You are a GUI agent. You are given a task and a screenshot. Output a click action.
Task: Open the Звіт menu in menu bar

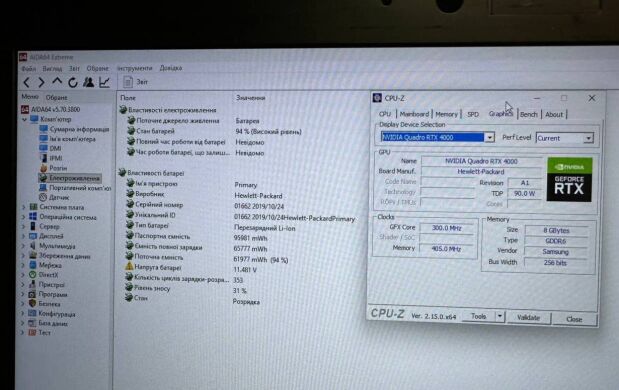(x=74, y=68)
